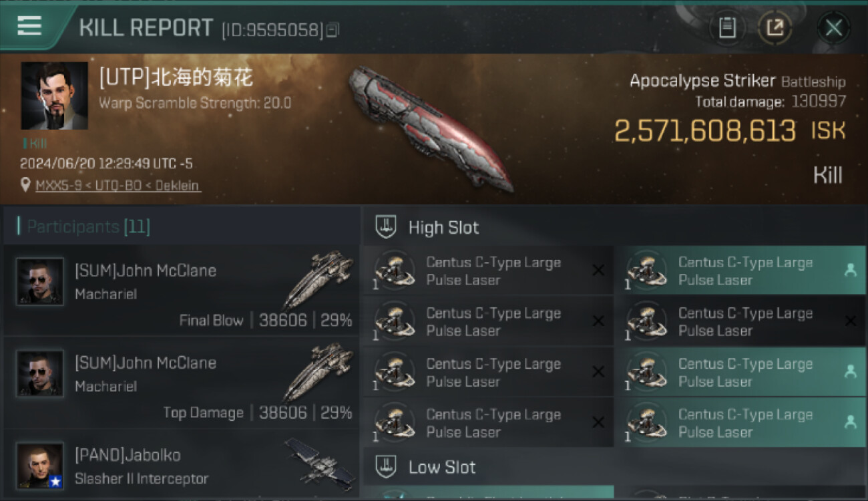Select first left Centus C-Type Pulse Laser
The width and height of the screenshot is (868, 501).
point(488,271)
